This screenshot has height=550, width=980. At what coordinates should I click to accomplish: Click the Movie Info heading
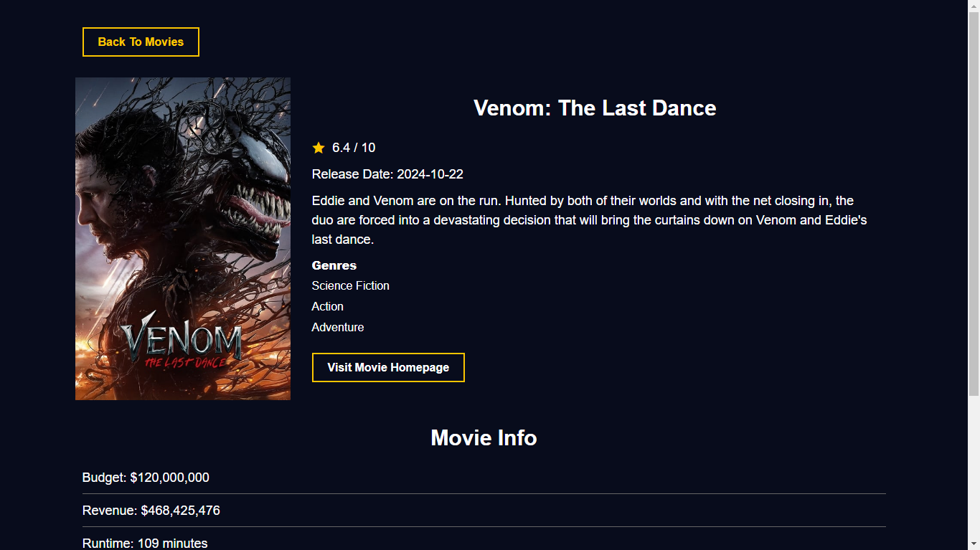(x=484, y=438)
